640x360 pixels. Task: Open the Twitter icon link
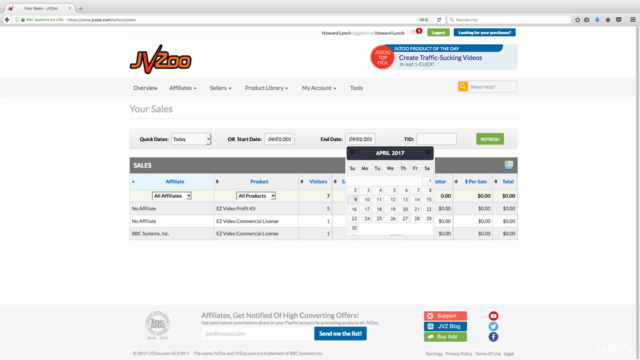[x=493, y=327]
